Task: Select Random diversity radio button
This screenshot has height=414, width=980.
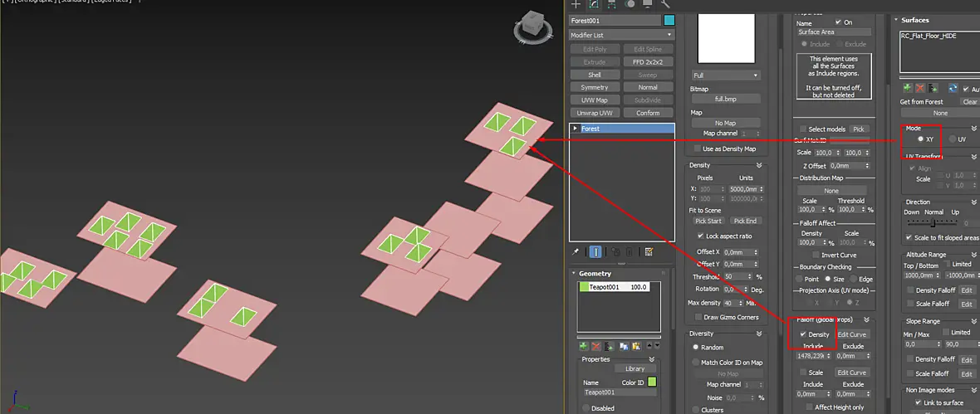Action: click(695, 347)
